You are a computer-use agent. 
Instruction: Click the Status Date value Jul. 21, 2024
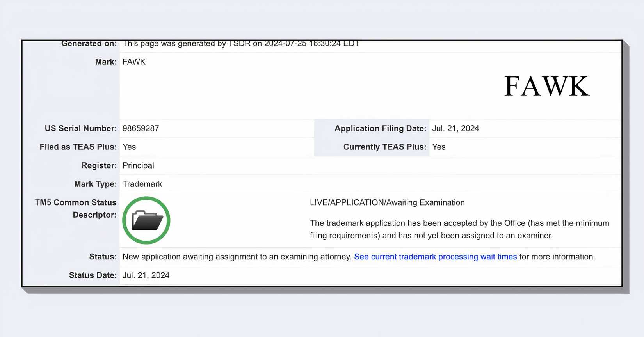146,275
